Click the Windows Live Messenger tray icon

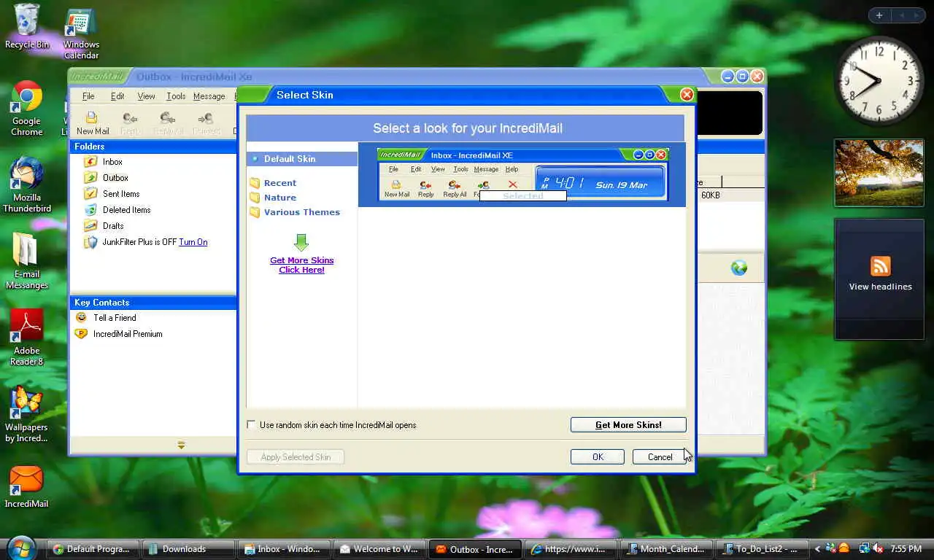(x=831, y=548)
